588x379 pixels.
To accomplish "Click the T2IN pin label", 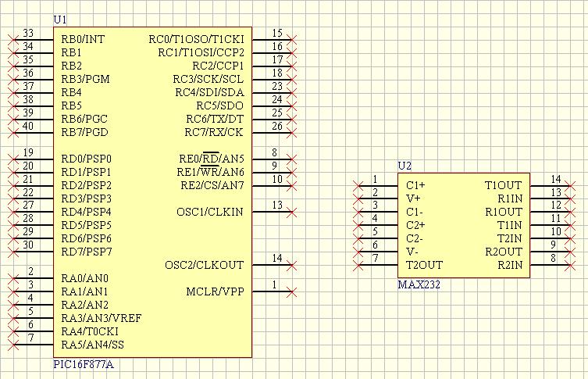I will click(x=509, y=238).
